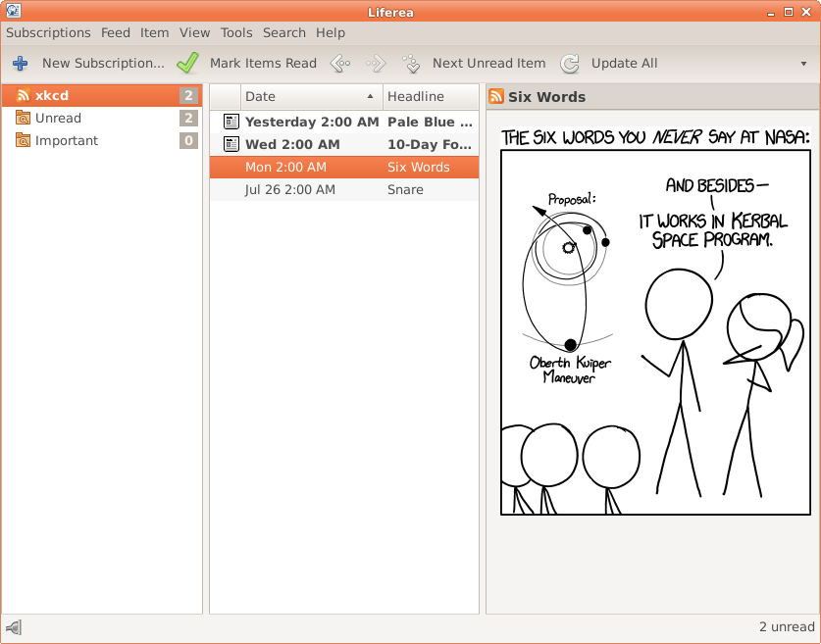Go to previous item arrow icon
This screenshot has width=821, height=644.
tap(340, 64)
